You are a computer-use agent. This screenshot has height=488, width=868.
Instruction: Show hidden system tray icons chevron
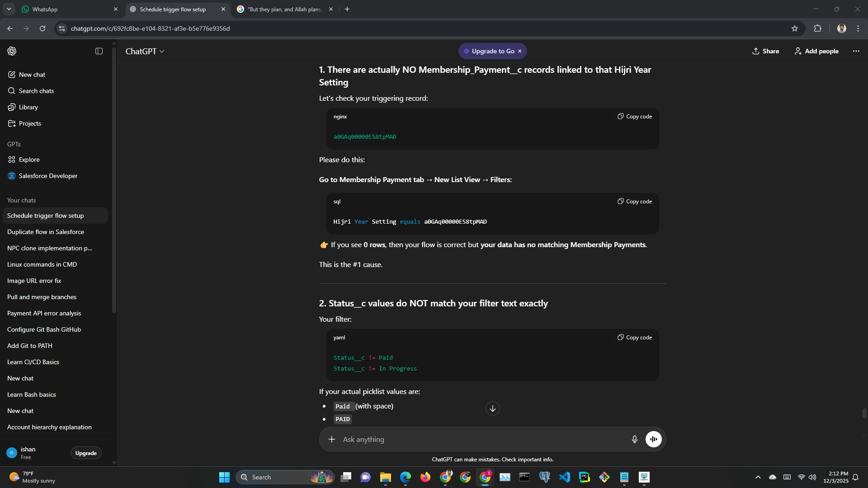758,477
